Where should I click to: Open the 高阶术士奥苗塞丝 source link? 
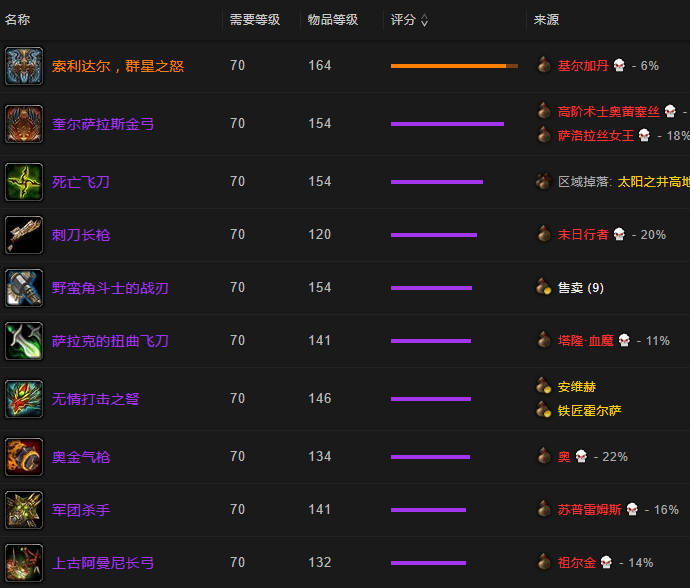click(x=609, y=111)
